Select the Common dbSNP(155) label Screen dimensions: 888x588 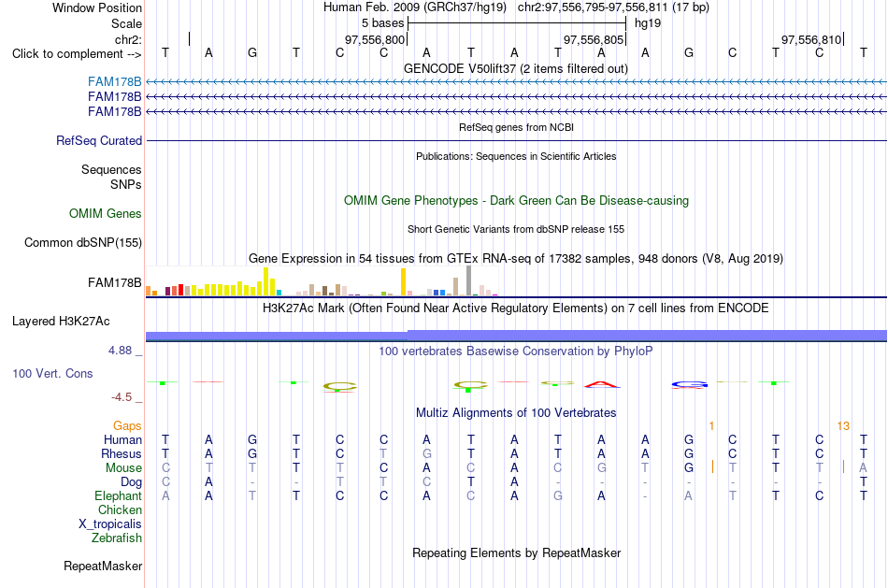(83, 242)
